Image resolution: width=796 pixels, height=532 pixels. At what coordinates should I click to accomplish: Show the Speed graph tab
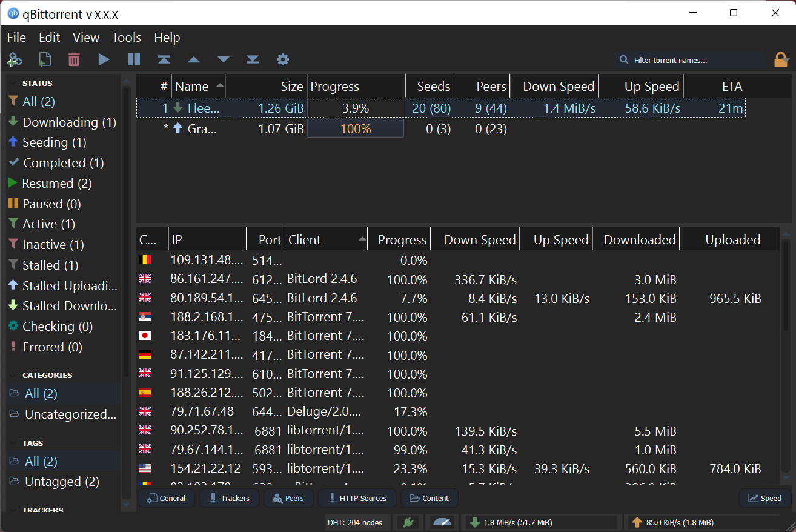coord(765,498)
